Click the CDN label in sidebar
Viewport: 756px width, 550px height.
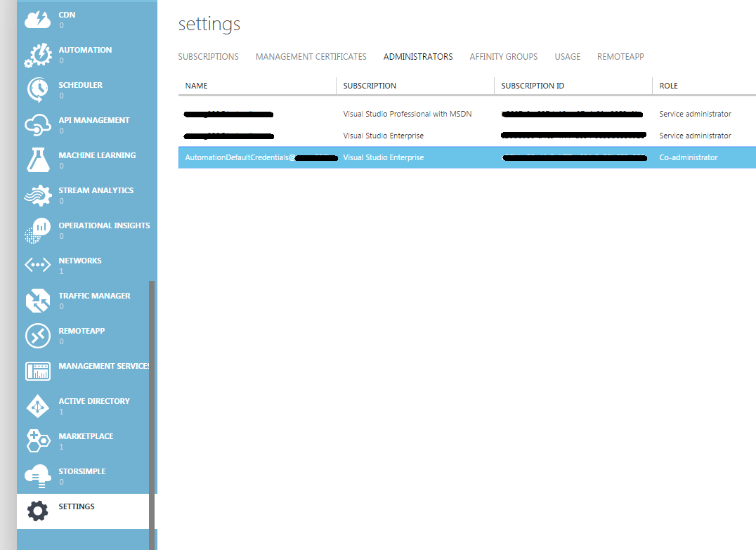(67, 15)
